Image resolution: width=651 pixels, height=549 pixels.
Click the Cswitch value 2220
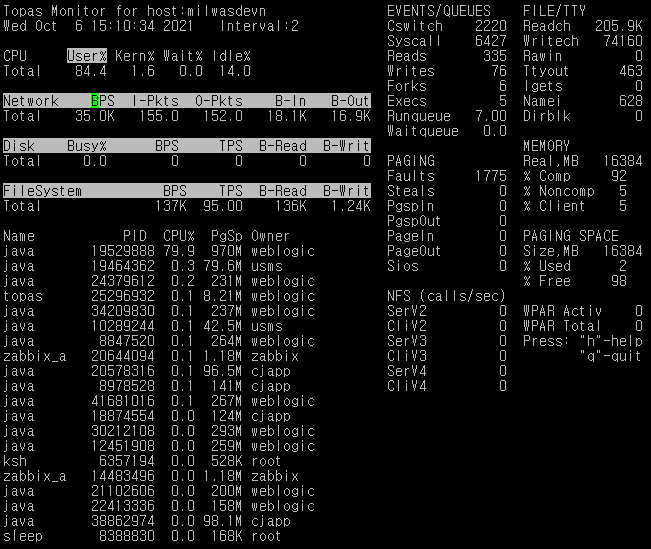tap(491, 26)
